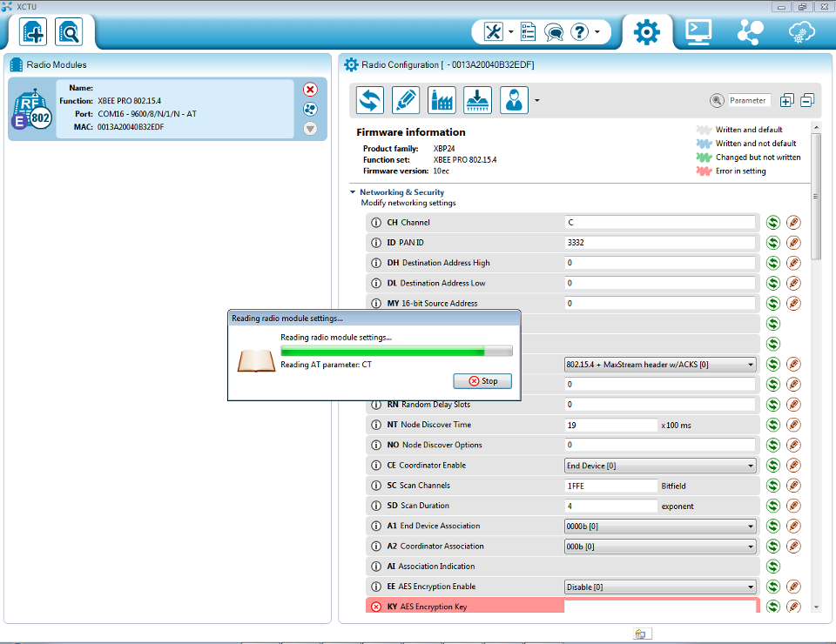This screenshot has height=644, width=836.
Task: Write the NT Node Discover Time parameter
Action: pos(794,425)
